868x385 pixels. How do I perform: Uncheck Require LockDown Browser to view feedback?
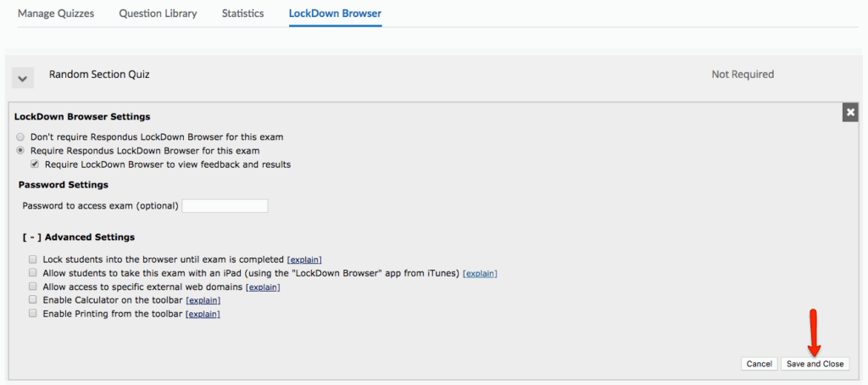click(x=35, y=165)
